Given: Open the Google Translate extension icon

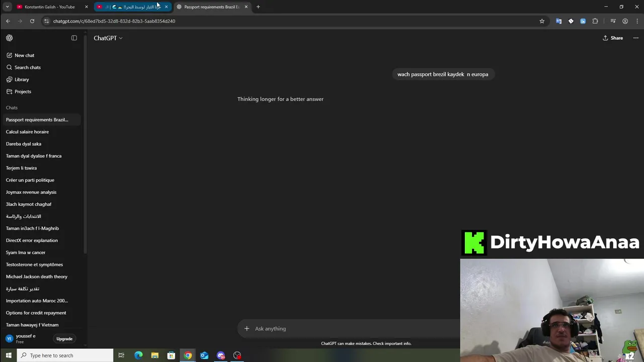Looking at the screenshot, I should 558,21.
